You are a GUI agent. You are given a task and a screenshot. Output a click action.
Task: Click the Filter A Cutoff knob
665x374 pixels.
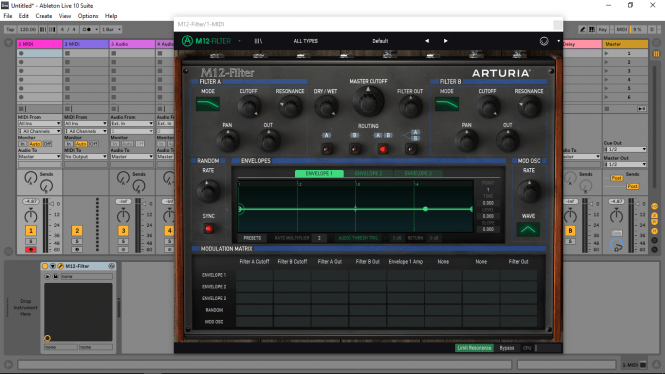coord(249,106)
